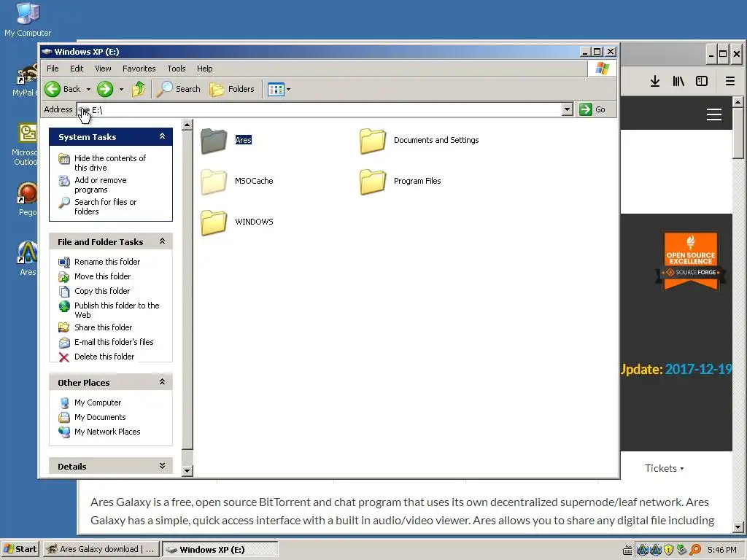Collapse the System Tasks panel

162,136
